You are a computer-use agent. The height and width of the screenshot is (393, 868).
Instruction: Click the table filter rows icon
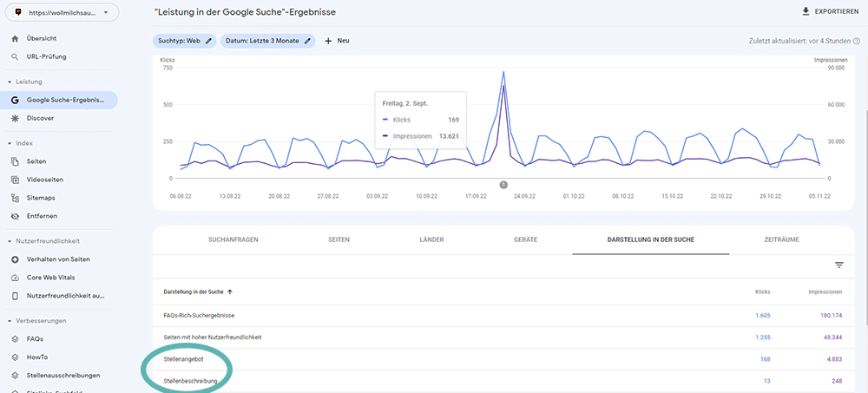(839, 265)
